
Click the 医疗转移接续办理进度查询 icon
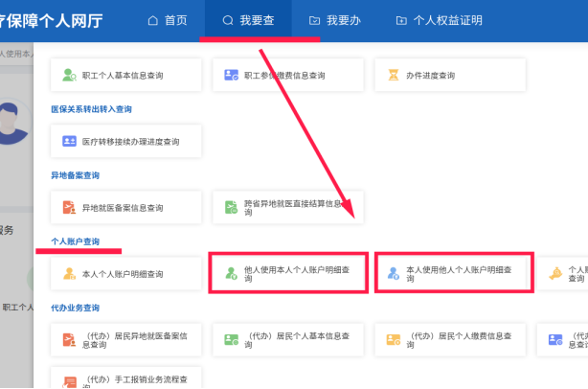[69, 141]
